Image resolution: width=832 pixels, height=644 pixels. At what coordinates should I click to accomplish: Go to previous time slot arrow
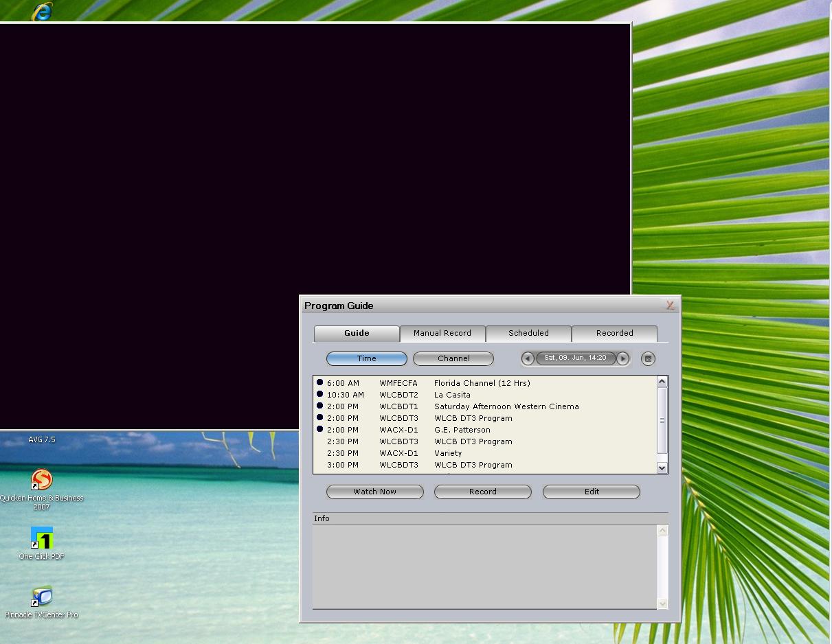pos(528,358)
